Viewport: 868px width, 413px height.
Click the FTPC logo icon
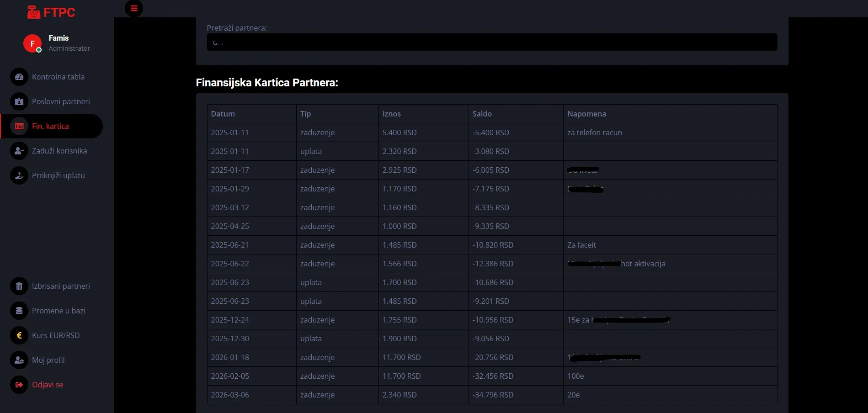33,12
